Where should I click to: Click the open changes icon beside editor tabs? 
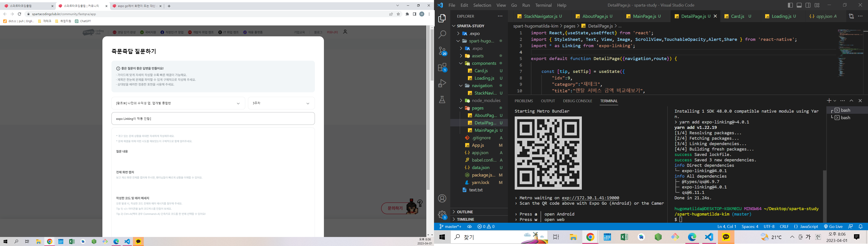pos(851,16)
